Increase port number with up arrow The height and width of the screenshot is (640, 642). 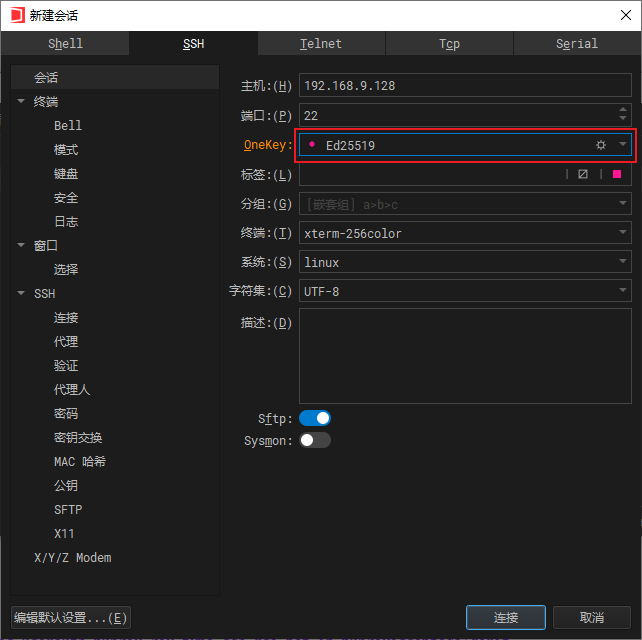[x=623, y=109]
